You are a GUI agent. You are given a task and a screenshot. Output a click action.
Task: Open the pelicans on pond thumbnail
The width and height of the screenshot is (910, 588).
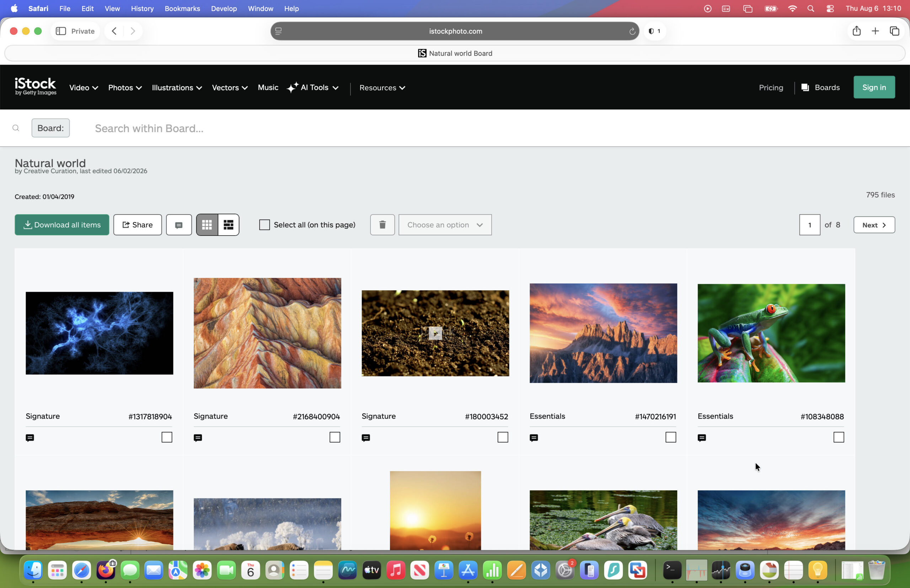point(603,520)
